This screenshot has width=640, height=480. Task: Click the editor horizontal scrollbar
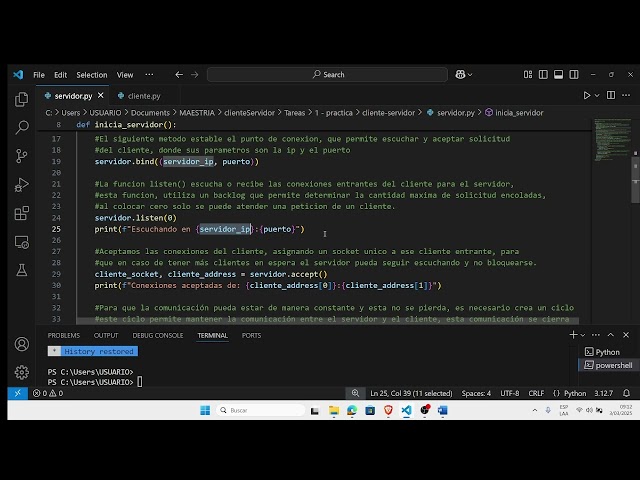click(x=327, y=320)
